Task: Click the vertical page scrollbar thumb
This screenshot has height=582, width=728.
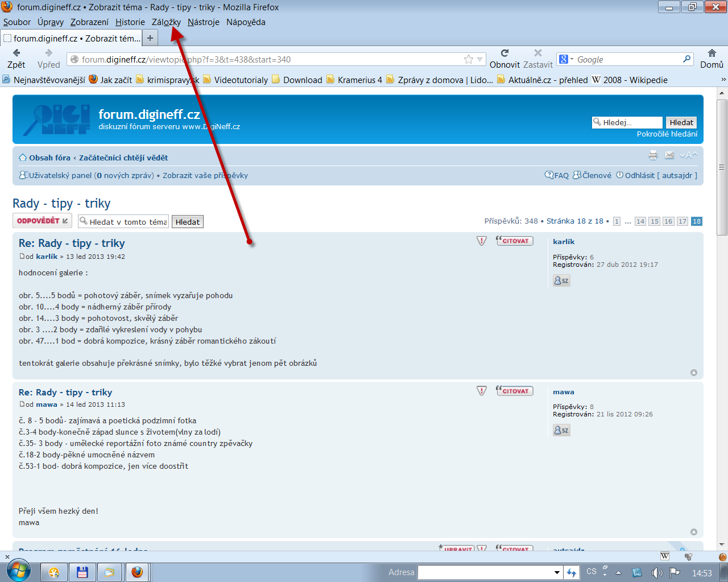Action: (x=722, y=167)
